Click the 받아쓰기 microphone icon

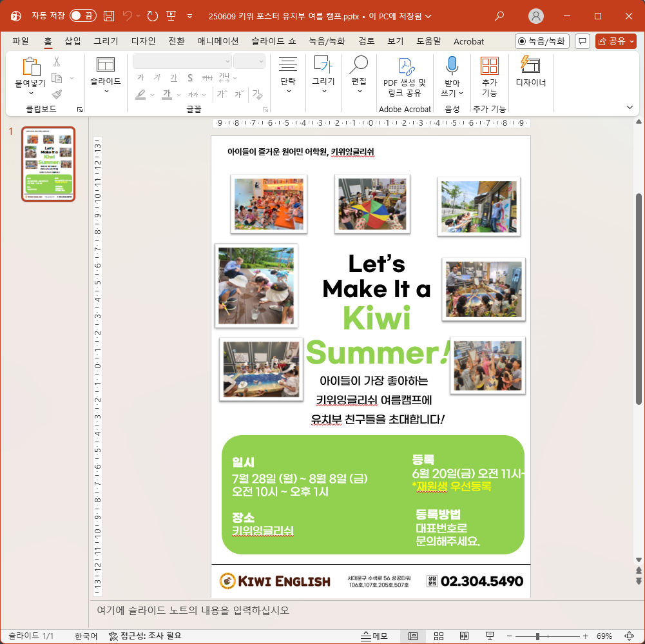(452, 65)
